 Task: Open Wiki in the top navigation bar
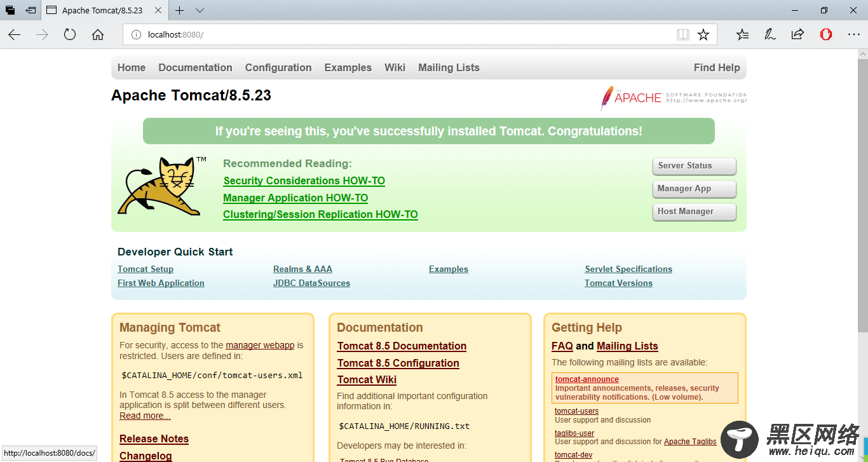point(395,67)
